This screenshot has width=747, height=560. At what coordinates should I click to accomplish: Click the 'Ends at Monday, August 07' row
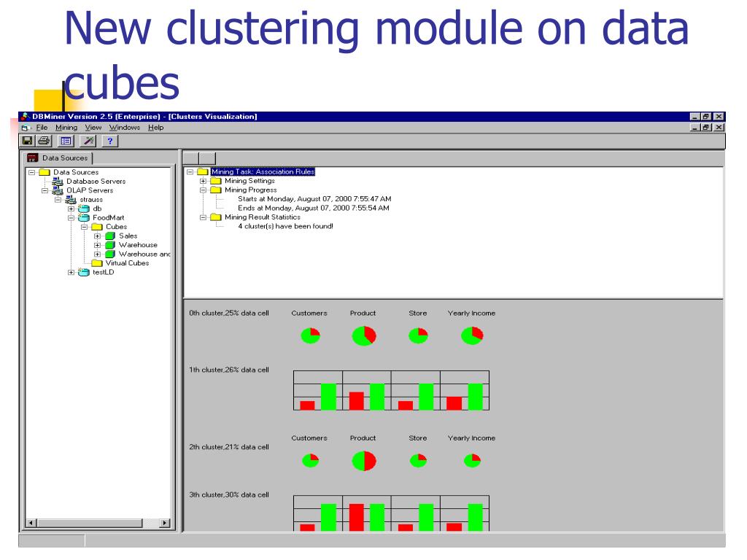[314, 208]
